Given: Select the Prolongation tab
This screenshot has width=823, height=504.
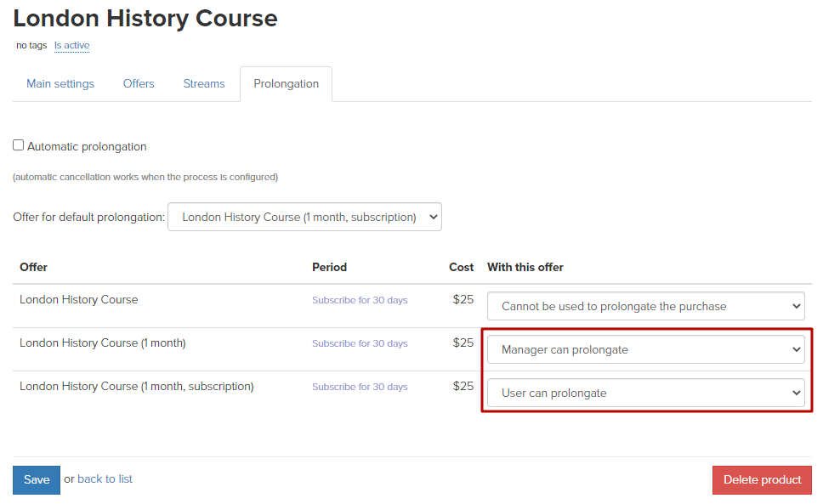Looking at the screenshot, I should [x=286, y=84].
